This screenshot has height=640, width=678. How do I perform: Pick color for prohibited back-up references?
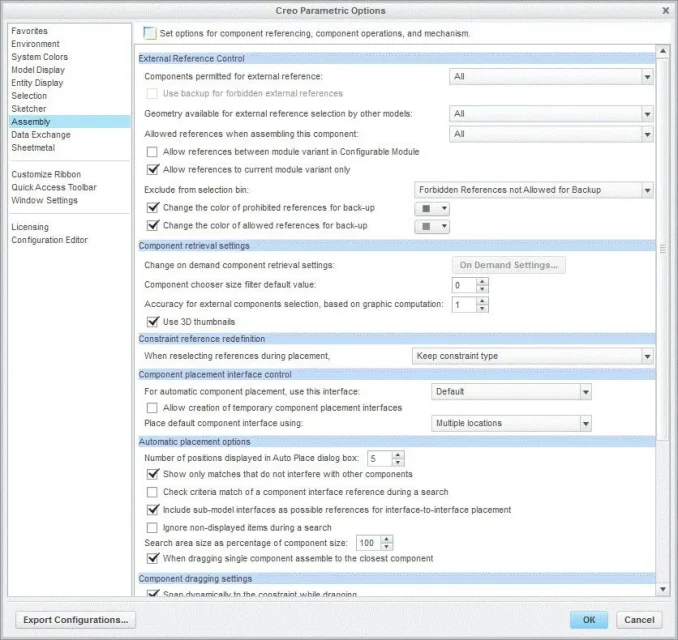click(x=432, y=209)
